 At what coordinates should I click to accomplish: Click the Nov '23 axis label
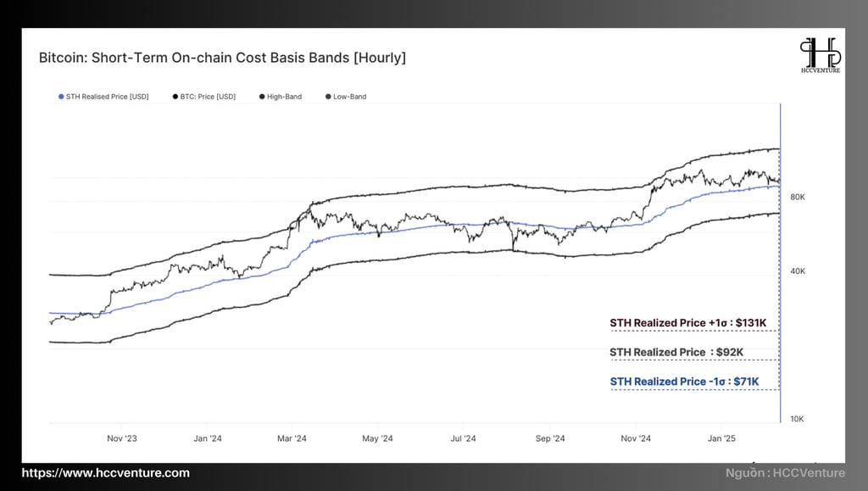point(122,438)
